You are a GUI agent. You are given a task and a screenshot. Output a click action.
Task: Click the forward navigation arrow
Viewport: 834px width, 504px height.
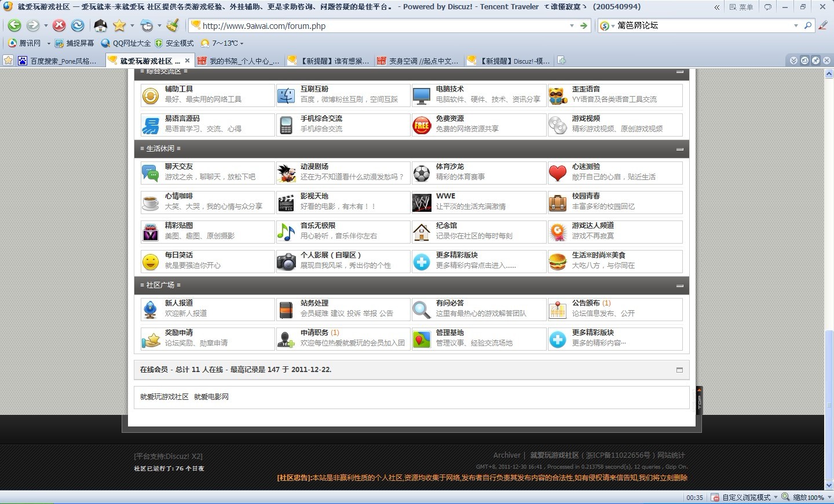33,25
